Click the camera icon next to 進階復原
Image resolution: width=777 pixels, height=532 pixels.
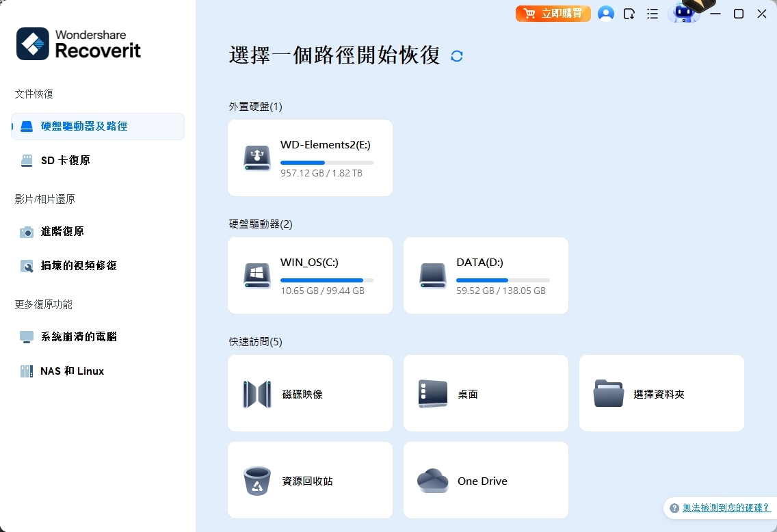pos(27,232)
